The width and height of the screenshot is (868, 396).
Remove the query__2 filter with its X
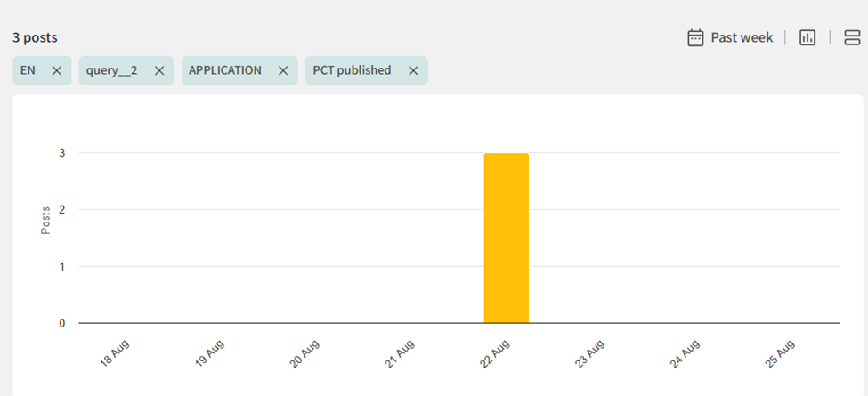coord(159,71)
